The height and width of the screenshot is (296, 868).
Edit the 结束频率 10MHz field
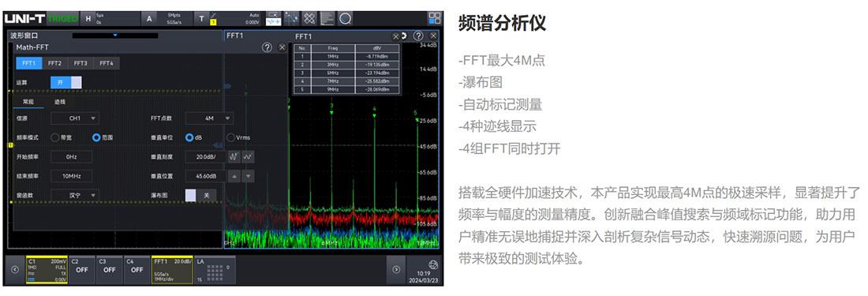pos(71,176)
